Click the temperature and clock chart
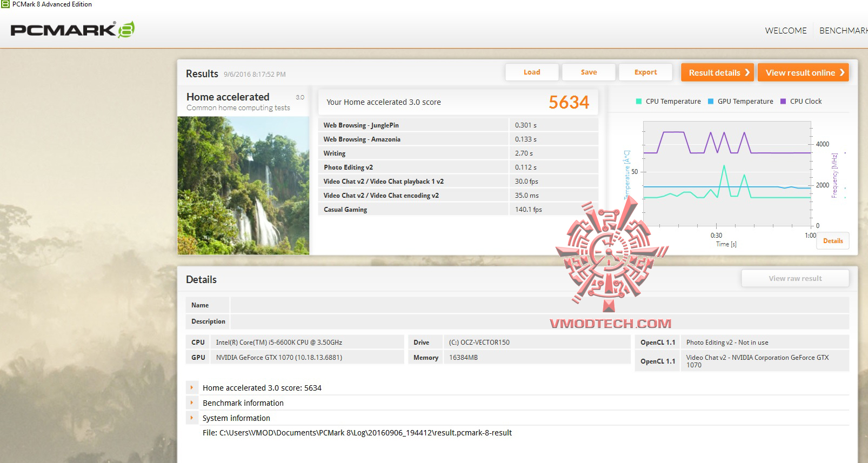Image resolution: width=868 pixels, height=463 pixels. (x=727, y=174)
